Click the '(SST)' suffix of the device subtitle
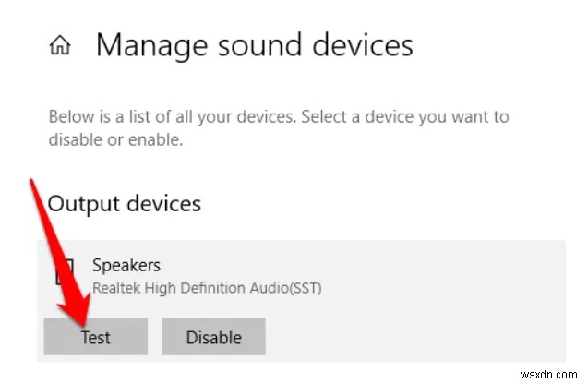 [304, 288]
